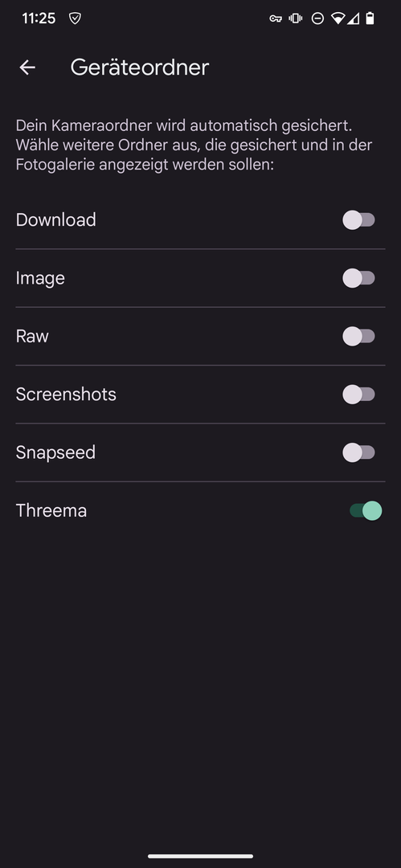Select the Screenshots folder row label
Viewport: 401px width, 868px height.
pos(66,394)
